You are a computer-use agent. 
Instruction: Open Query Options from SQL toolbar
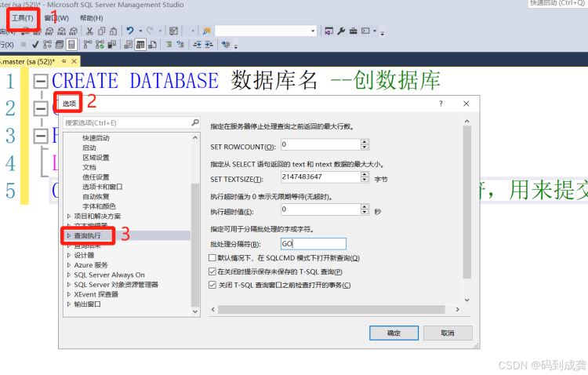click(x=60, y=45)
